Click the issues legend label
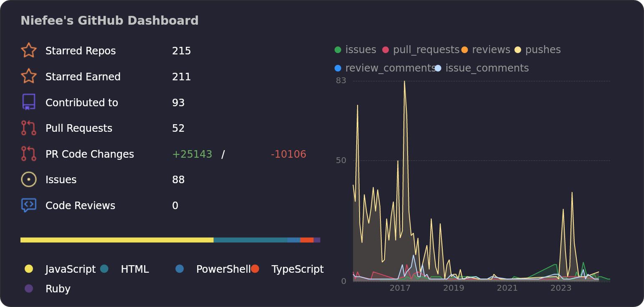This screenshot has height=307, width=644. pos(361,50)
